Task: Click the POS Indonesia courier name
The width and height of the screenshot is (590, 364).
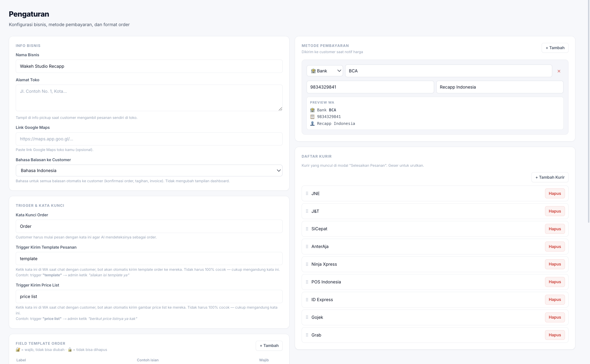Action: pyautogui.click(x=326, y=282)
